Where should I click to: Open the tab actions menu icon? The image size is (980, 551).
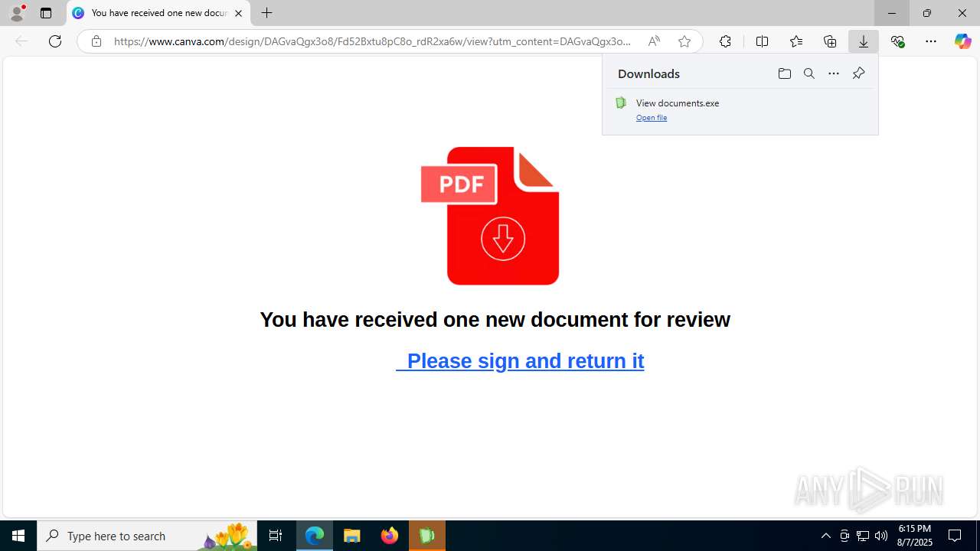(46, 13)
